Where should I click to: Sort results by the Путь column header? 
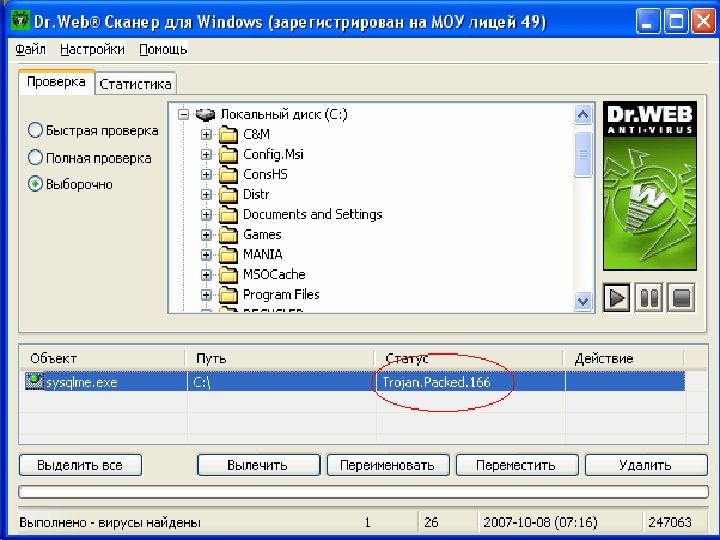(x=280, y=358)
